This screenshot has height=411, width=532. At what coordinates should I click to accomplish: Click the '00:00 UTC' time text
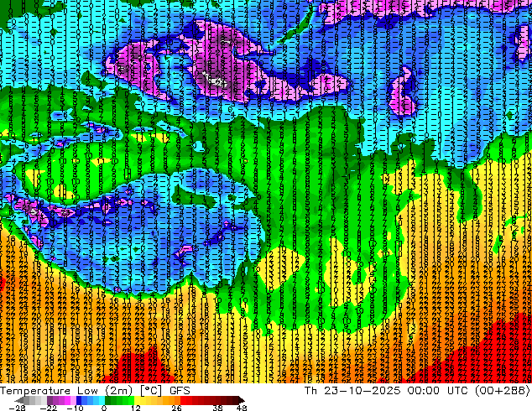(x=439, y=391)
